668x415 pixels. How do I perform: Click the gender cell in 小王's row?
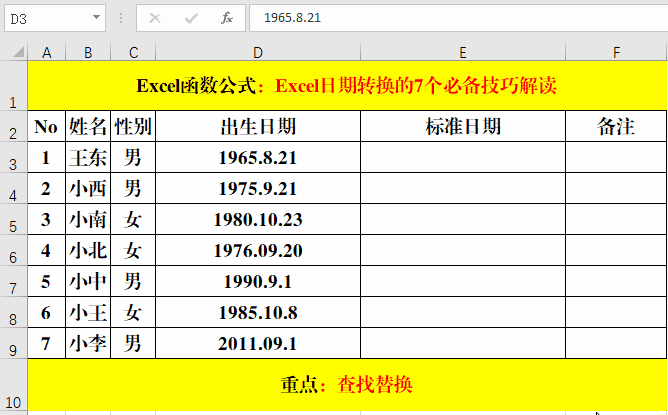133,313
